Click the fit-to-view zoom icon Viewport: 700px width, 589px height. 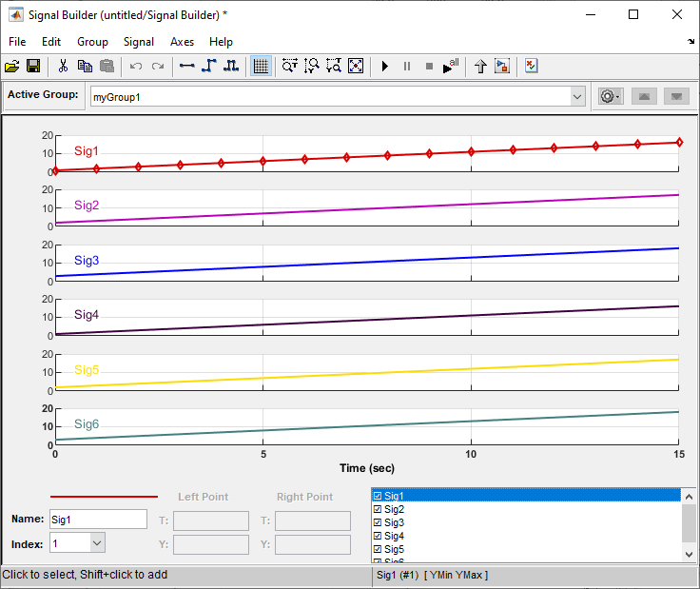point(356,67)
